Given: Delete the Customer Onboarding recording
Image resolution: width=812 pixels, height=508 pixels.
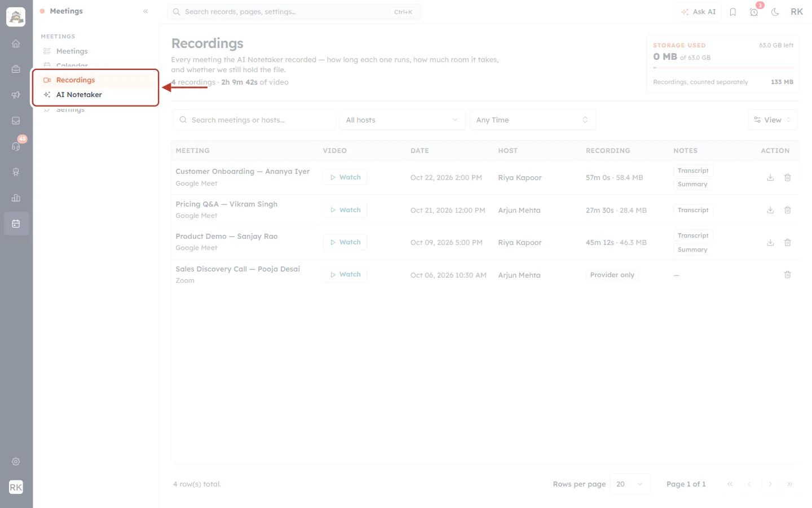Looking at the screenshot, I should point(788,178).
